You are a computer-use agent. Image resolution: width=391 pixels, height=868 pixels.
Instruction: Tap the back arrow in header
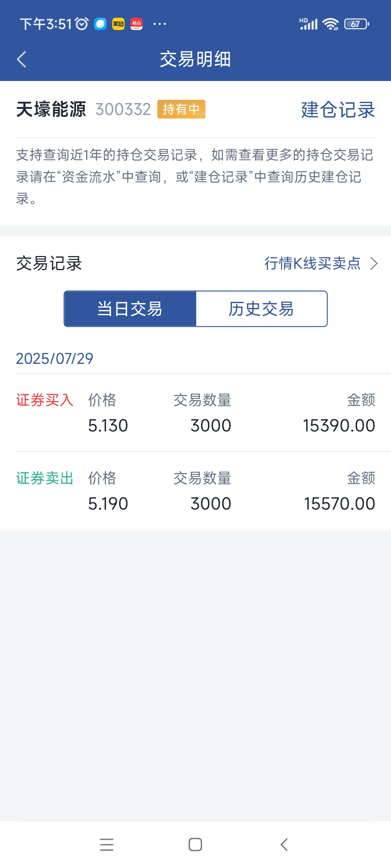[x=22, y=59]
